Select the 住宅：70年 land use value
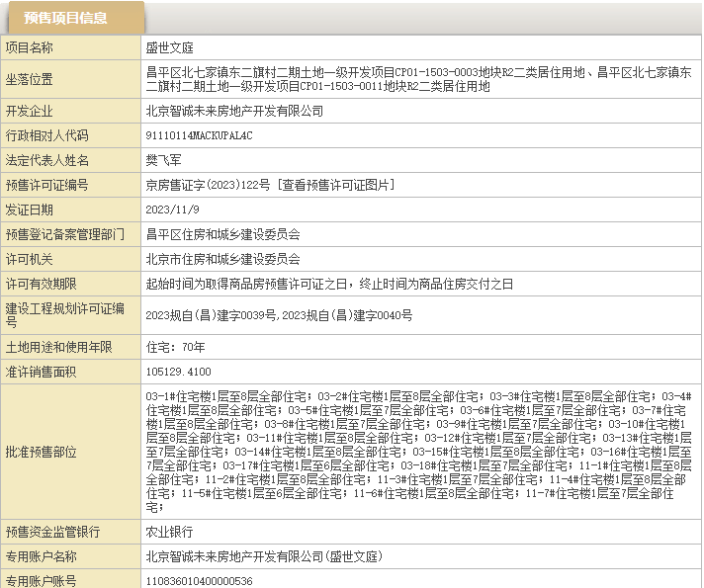 click(175, 347)
